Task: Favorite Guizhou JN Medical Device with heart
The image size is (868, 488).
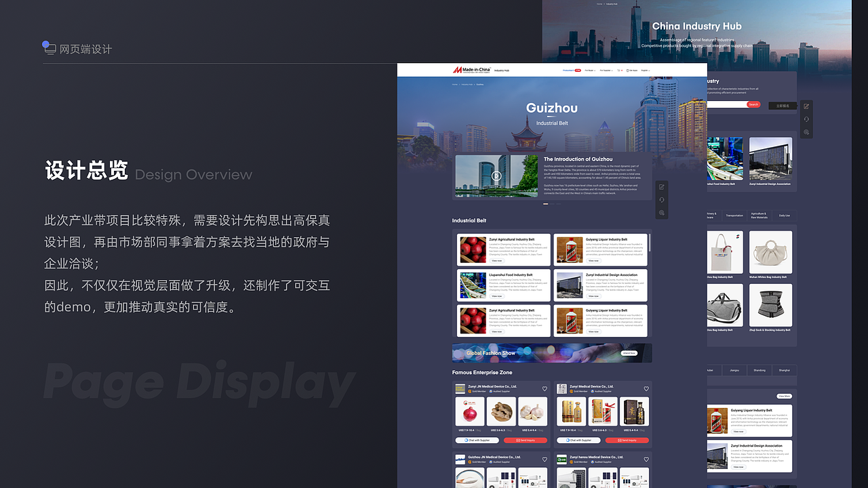Action: click(545, 460)
